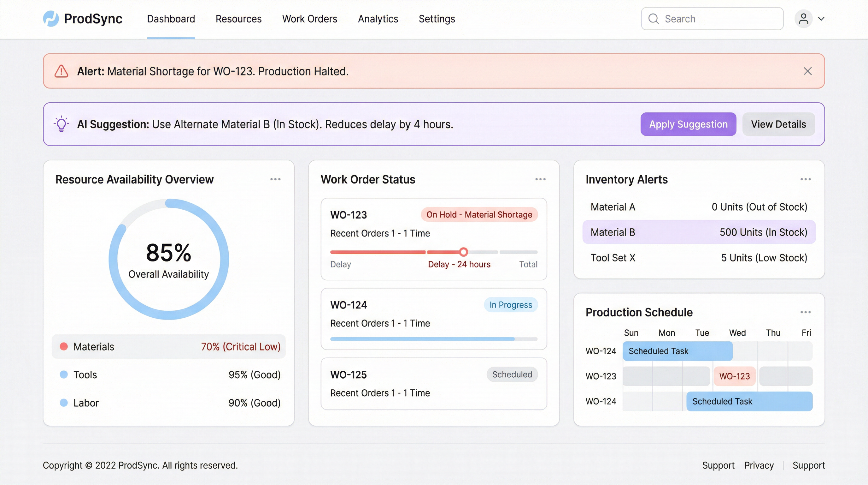Open the Privacy link in the footer
The image size is (868, 485).
[x=759, y=465]
